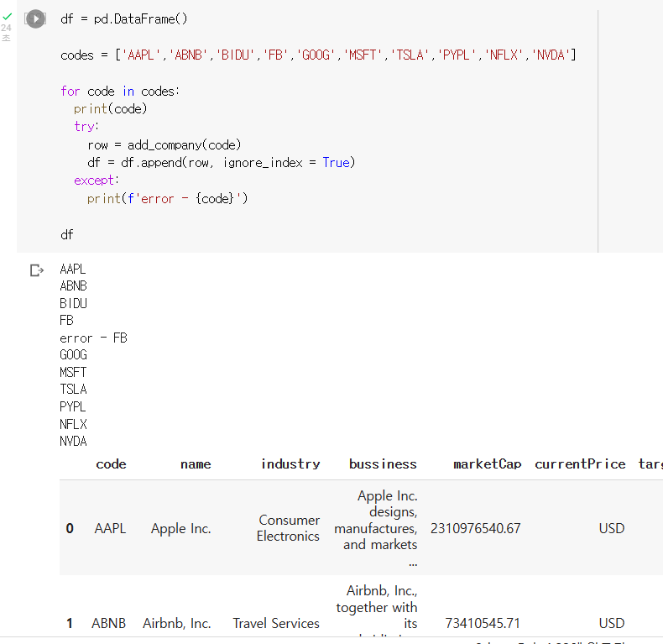The width and height of the screenshot is (663, 644).
Task: Click the 'name' column header
Action: point(196,464)
